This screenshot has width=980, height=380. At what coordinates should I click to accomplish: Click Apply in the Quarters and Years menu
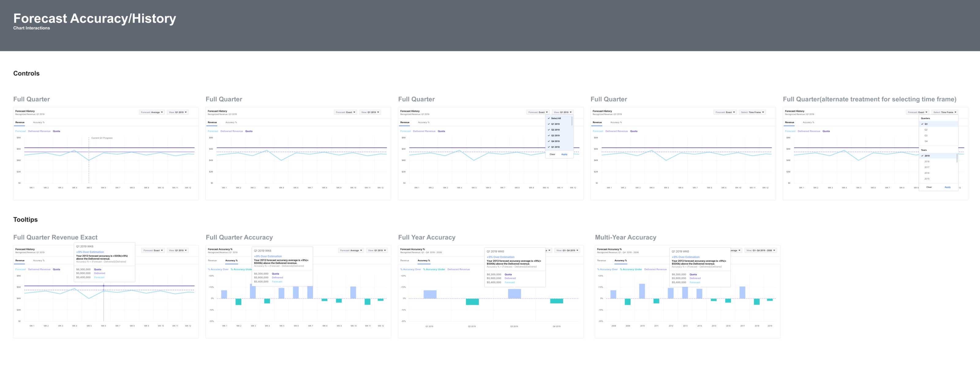pyautogui.click(x=947, y=187)
